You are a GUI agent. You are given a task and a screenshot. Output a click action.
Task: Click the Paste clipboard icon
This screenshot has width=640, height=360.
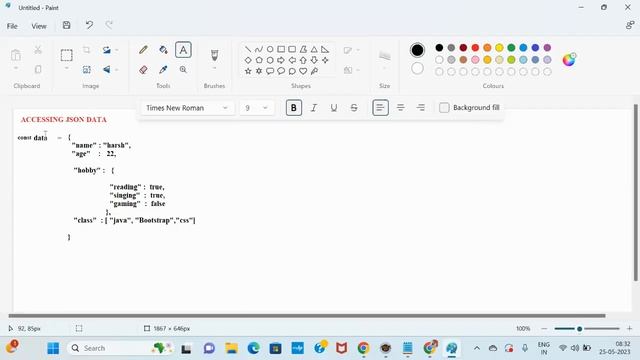coord(16,55)
